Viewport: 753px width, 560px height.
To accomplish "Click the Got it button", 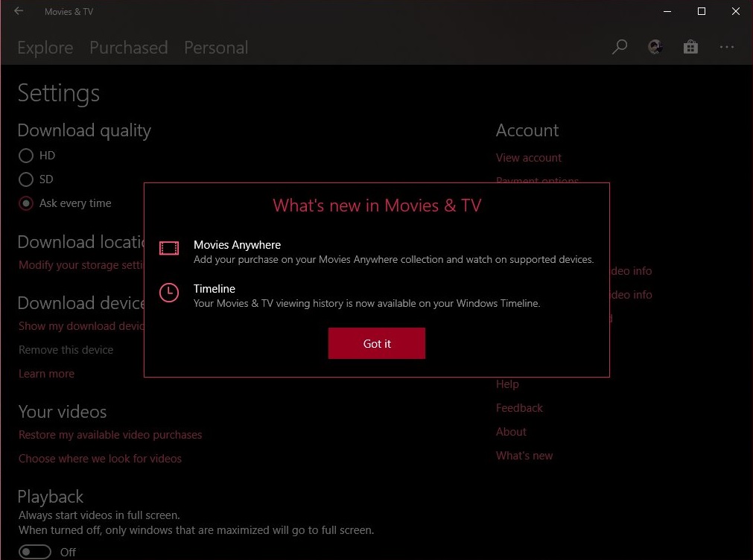I will pos(377,343).
